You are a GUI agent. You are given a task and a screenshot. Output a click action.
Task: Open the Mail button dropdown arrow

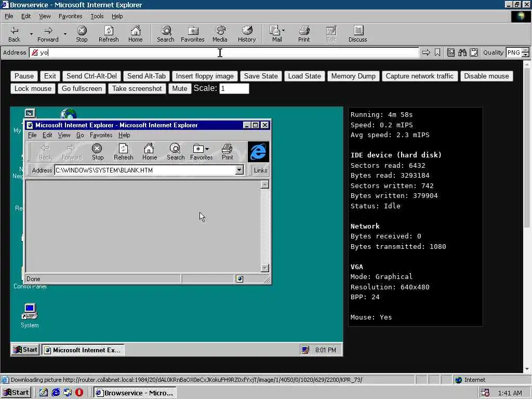(284, 31)
